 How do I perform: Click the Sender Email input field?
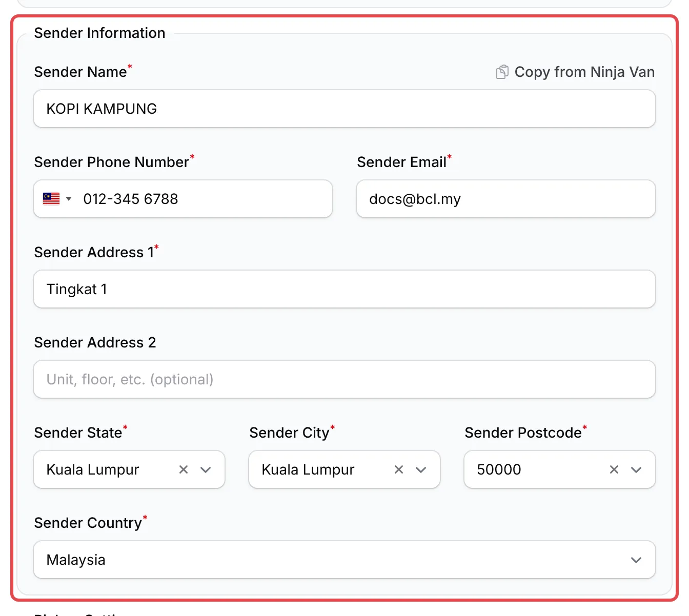pyautogui.click(x=506, y=199)
